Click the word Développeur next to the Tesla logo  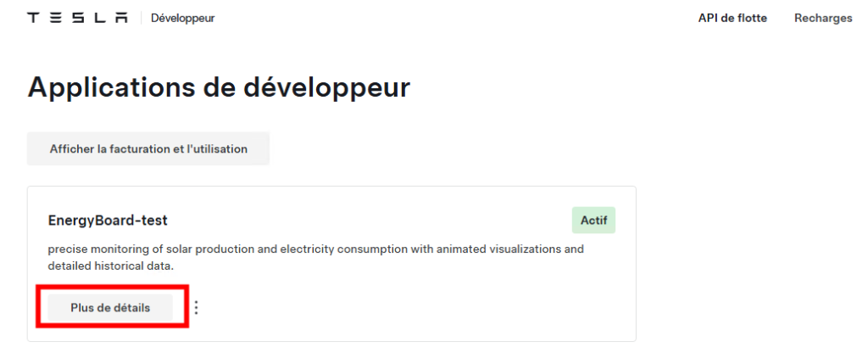coord(183,19)
